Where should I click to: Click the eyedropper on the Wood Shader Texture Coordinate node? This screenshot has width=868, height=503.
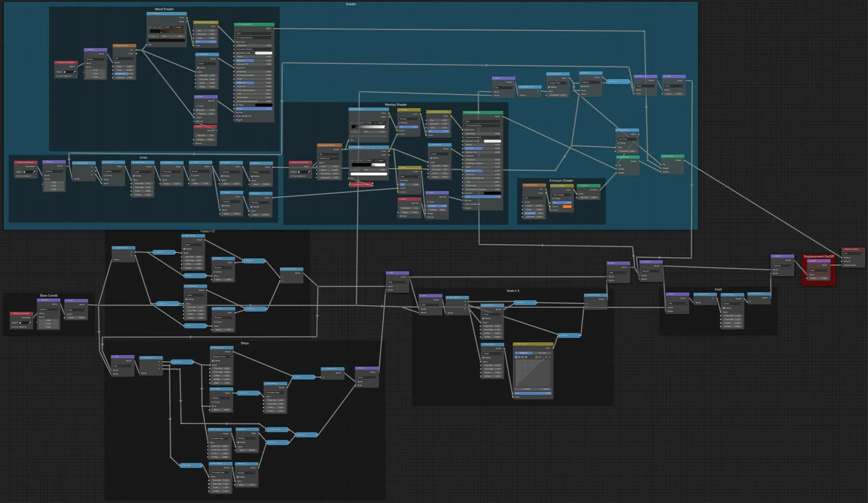(74, 72)
